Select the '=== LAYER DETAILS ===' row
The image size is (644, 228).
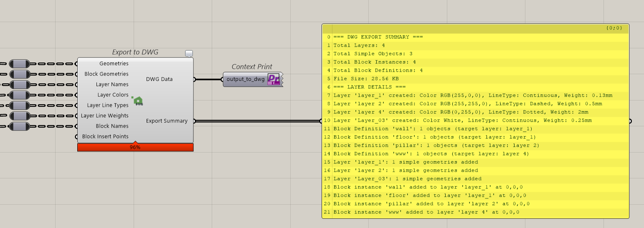(476, 87)
